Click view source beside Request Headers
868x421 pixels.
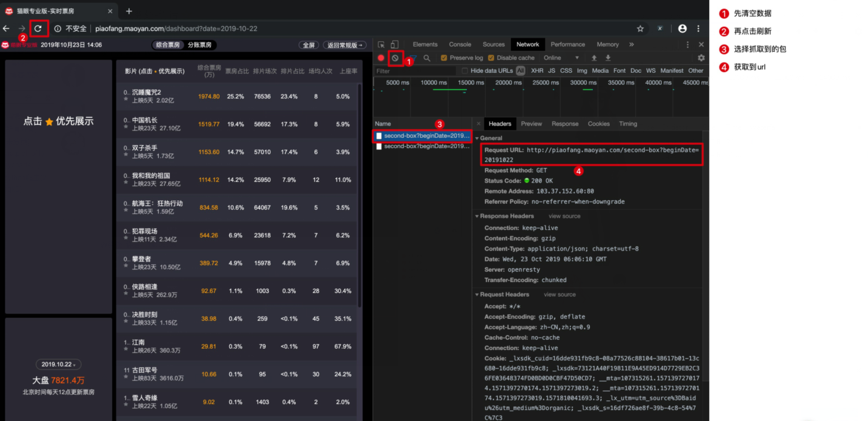click(559, 294)
